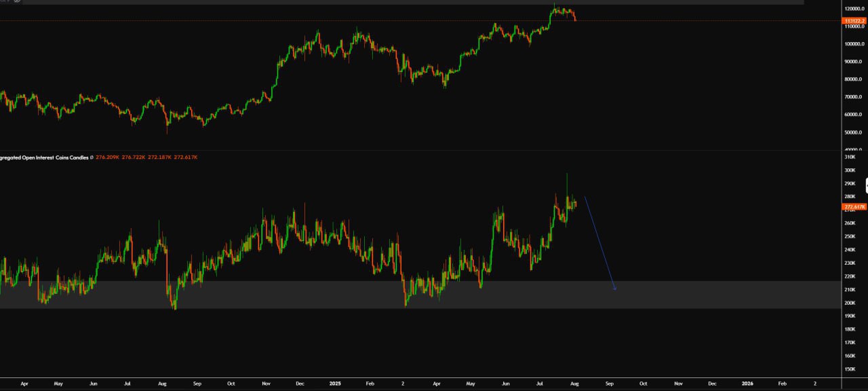The width and height of the screenshot is (868, 391).
Task: Click the 100000.0 price scale label
Action: tap(854, 44)
